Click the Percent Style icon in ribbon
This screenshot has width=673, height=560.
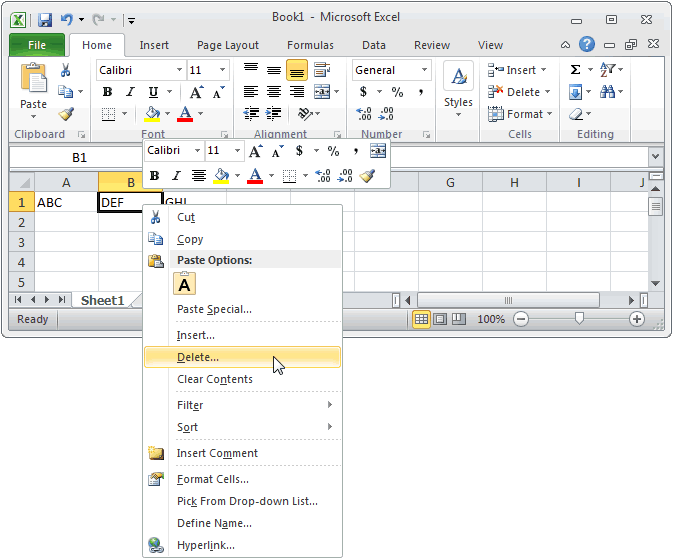click(397, 92)
